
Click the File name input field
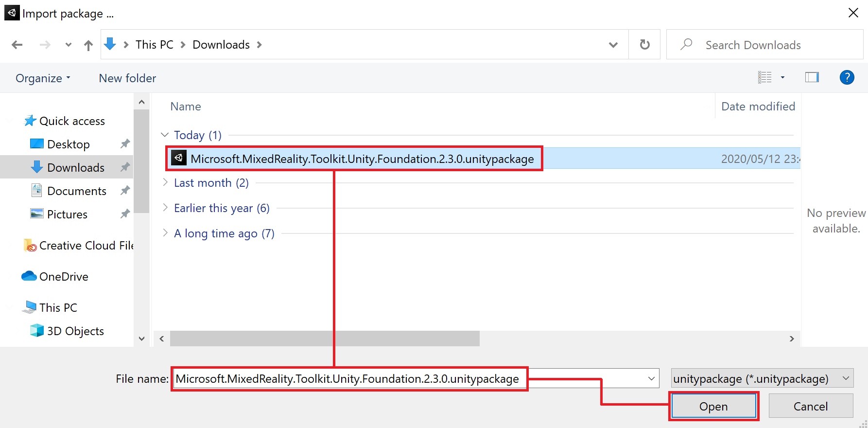click(x=416, y=378)
